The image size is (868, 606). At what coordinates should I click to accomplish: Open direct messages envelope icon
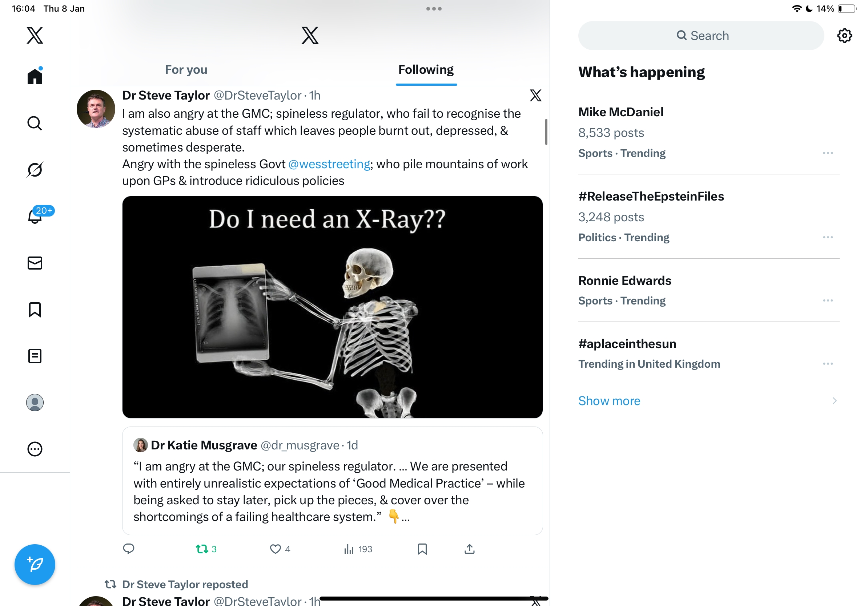[x=35, y=263]
